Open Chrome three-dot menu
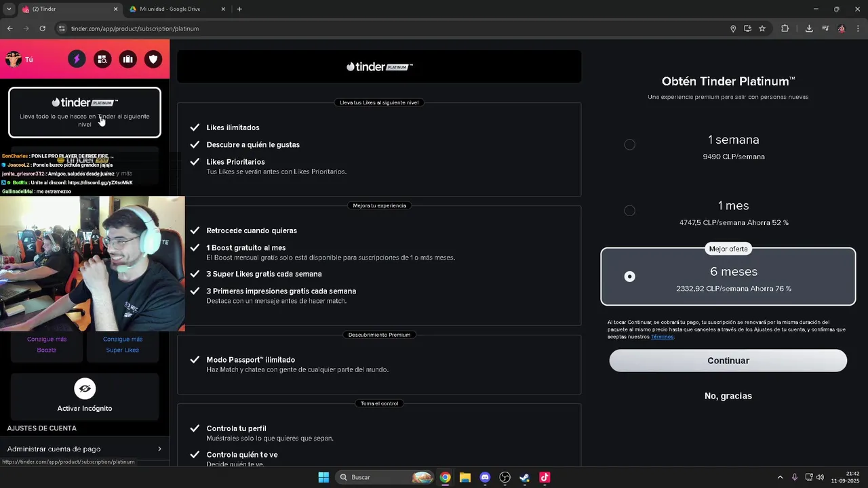868x488 pixels. coord(859,28)
